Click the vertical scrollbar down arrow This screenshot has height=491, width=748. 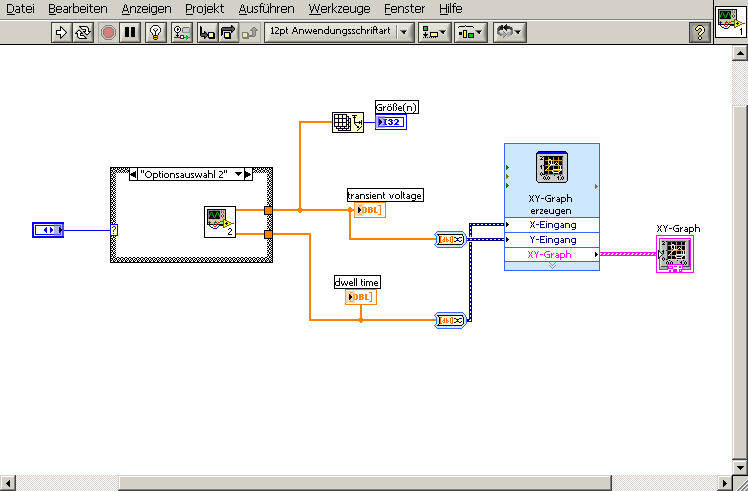(x=740, y=468)
